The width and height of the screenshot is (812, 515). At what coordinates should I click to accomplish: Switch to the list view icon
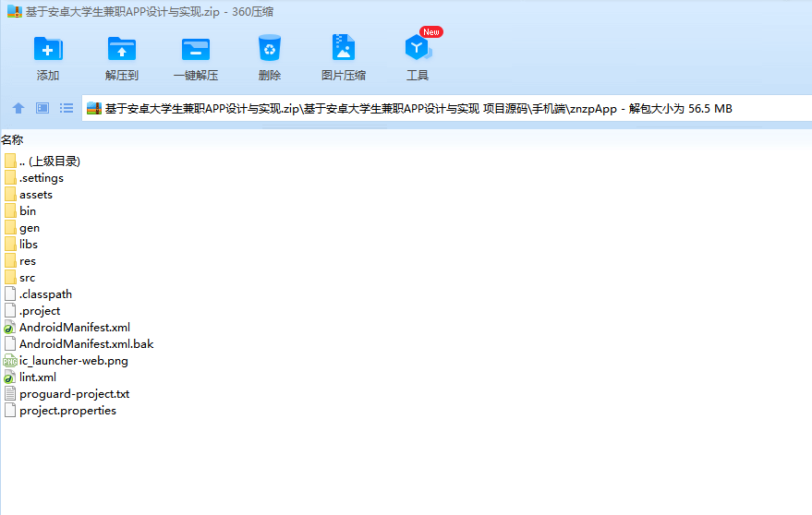[67, 108]
